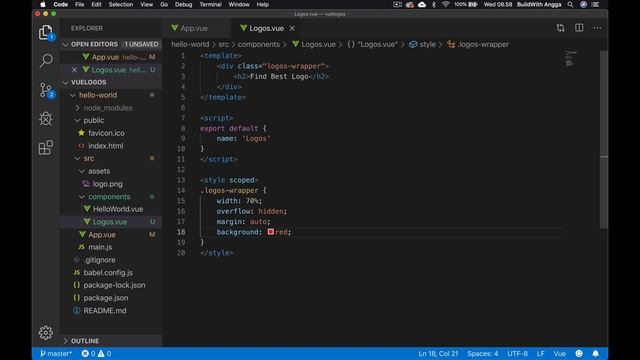Change the LF end of line sequence
This screenshot has width=640, height=360.
(540, 353)
